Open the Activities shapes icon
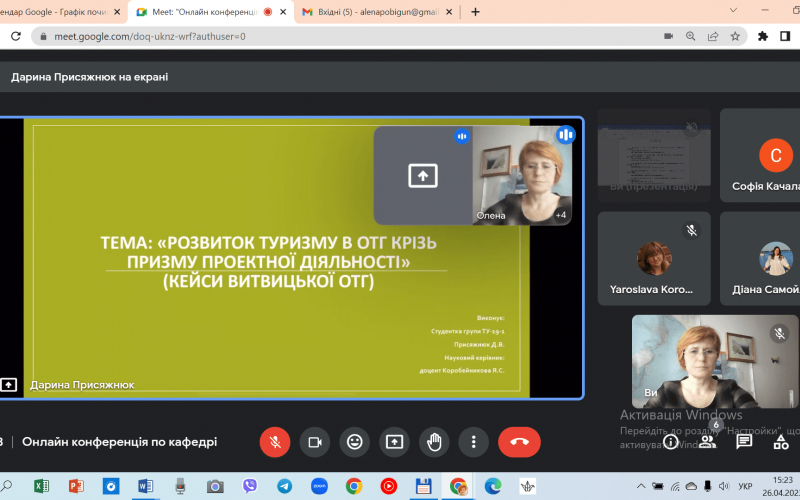Viewport: 800px width, 500px height. click(x=781, y=442)
